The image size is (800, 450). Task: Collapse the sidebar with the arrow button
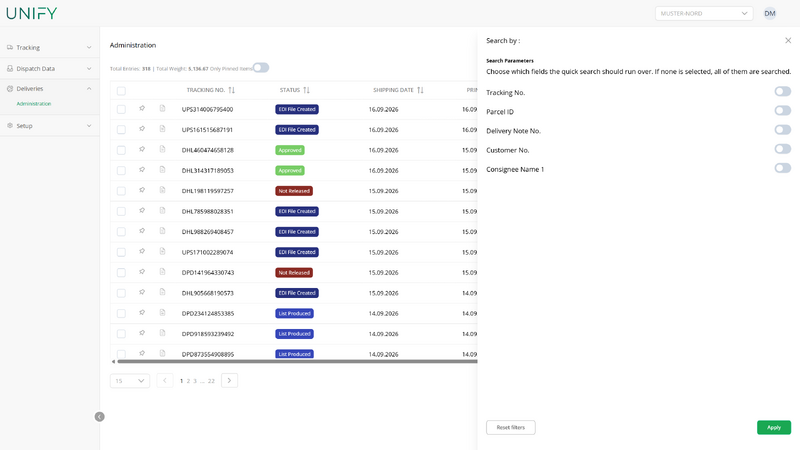pyautogui.click(x=99, y=417)
